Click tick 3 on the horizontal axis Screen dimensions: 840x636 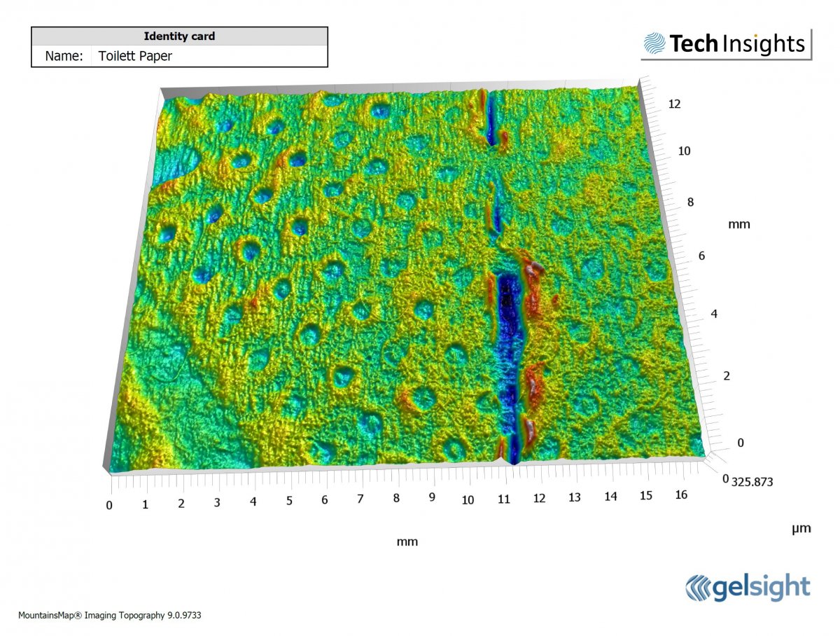click(217, 502)
